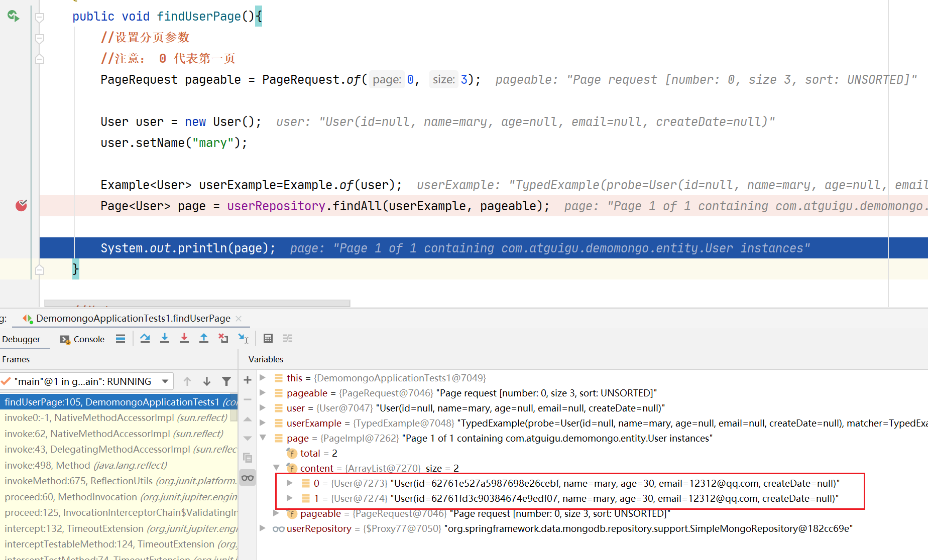Click the editor horizontal scrollbar
Screen dimensions: 928x560
pos(197,303)
